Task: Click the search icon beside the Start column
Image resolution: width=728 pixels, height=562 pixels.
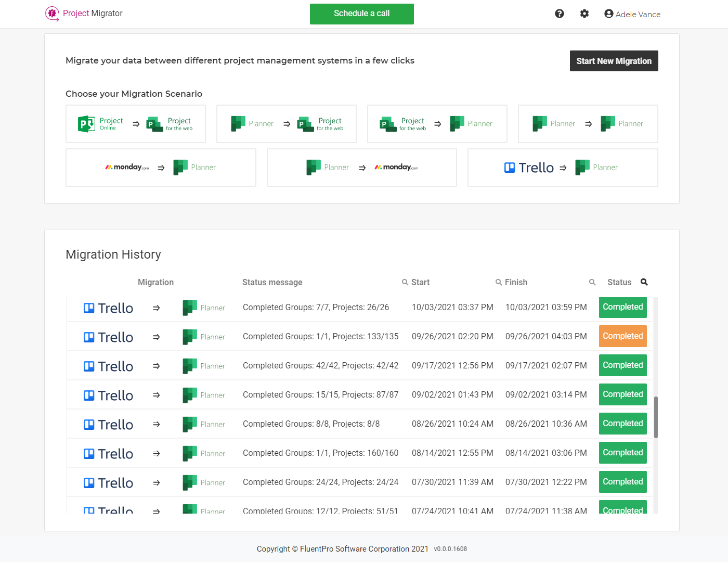Action: point(405,282)
